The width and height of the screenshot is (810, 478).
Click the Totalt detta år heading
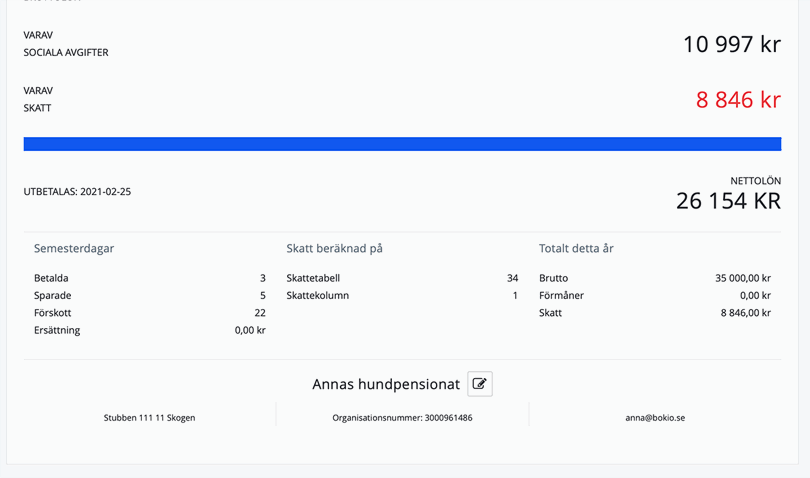[x=576, y=248]
